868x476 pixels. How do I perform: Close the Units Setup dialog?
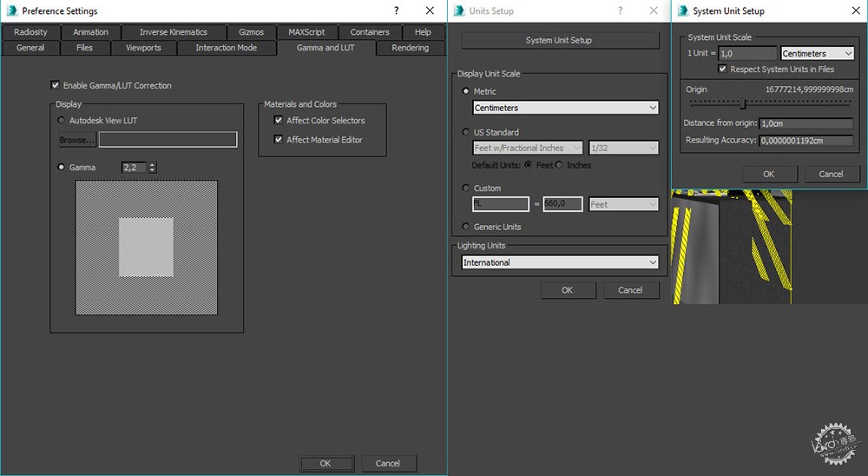[x=654, y=10]
